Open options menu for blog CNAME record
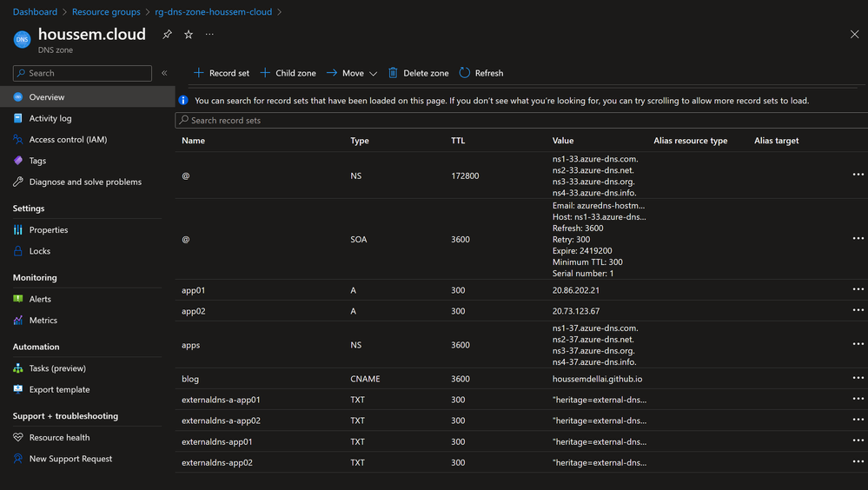 click(858, 378)
